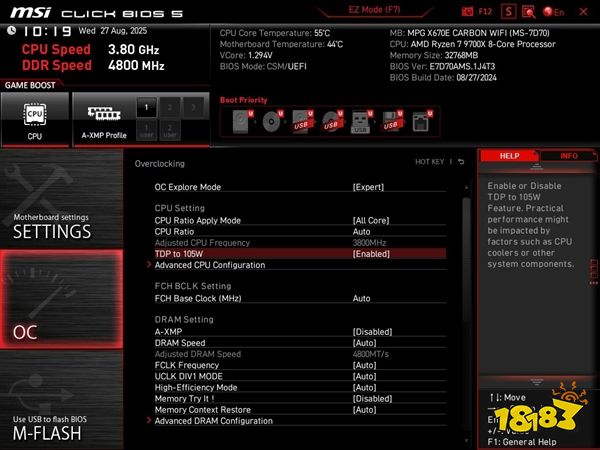Click the F12 screenshot camera icon
The width and height of the screenshot is (600, 450).
(x=467, y=11)
